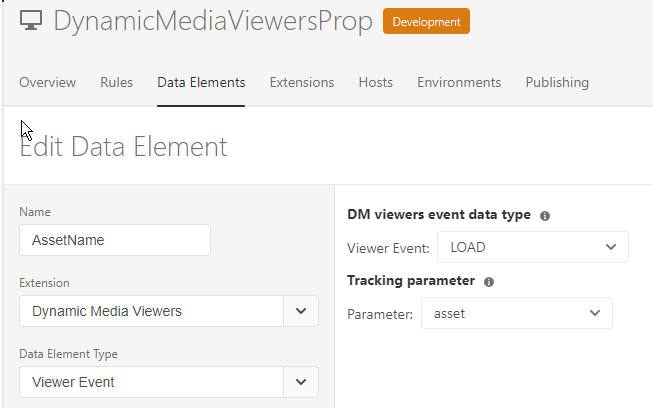The image size is (653, 408).
Task: Open the Viewer Event LOAD dropdown
Action: tap(533, 247)
